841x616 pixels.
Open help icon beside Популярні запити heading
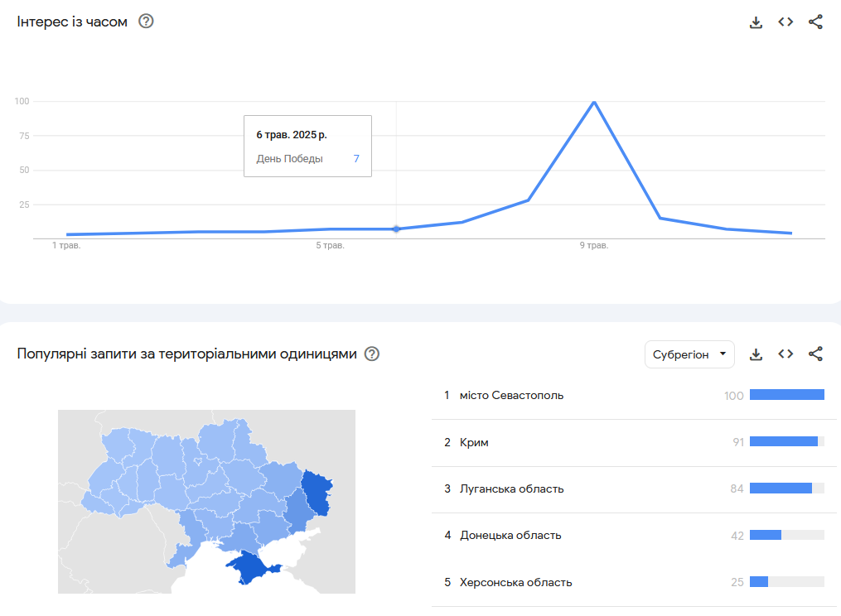(372, 354)
